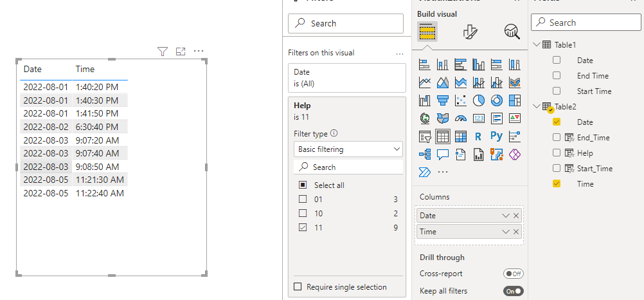Check the Select all filter box
644x300 pixels.
(x=303, y=185)
